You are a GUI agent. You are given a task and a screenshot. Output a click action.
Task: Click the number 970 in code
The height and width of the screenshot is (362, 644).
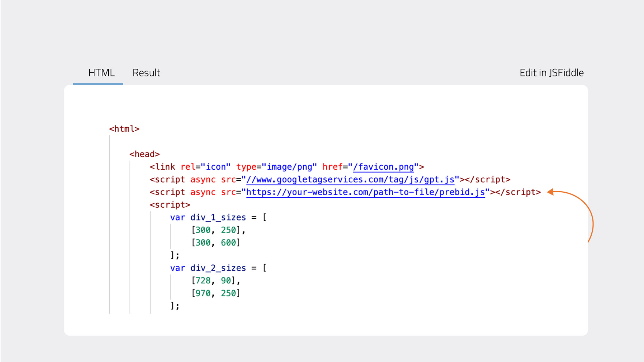(203, 293)
